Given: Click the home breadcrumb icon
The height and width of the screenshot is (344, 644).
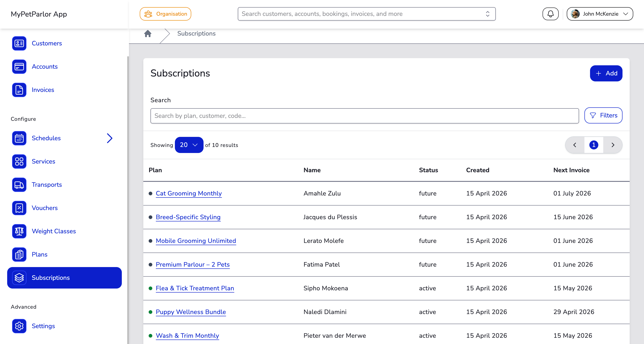Looking at the screenshot, I should click(x=148, y=34).
